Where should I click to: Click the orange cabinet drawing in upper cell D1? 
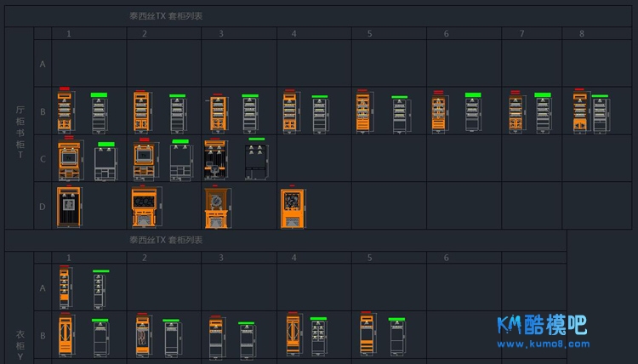69,207
